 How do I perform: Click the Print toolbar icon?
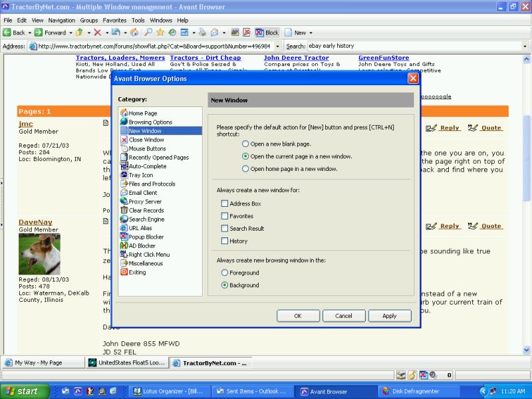pyautogui.click(x=203, y=33)
